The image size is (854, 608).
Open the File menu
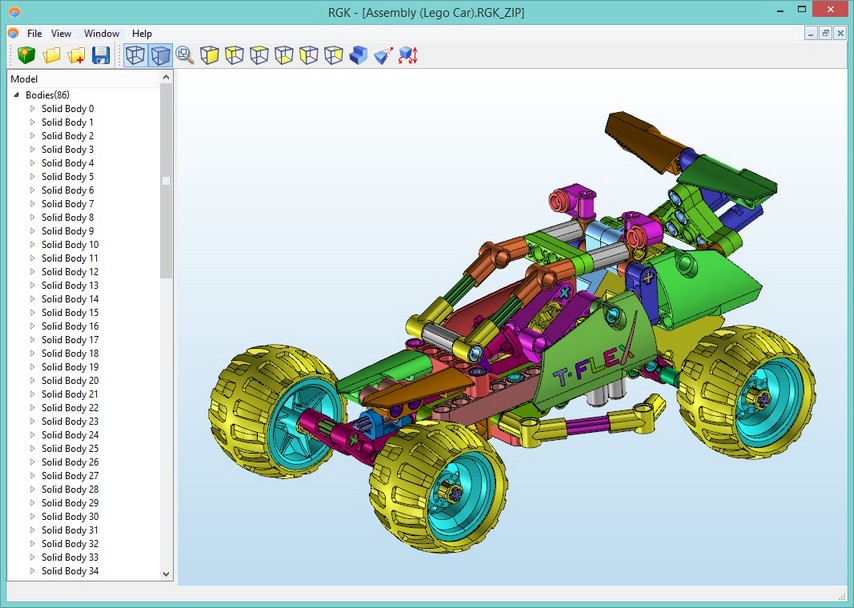[x=34, y=33]
